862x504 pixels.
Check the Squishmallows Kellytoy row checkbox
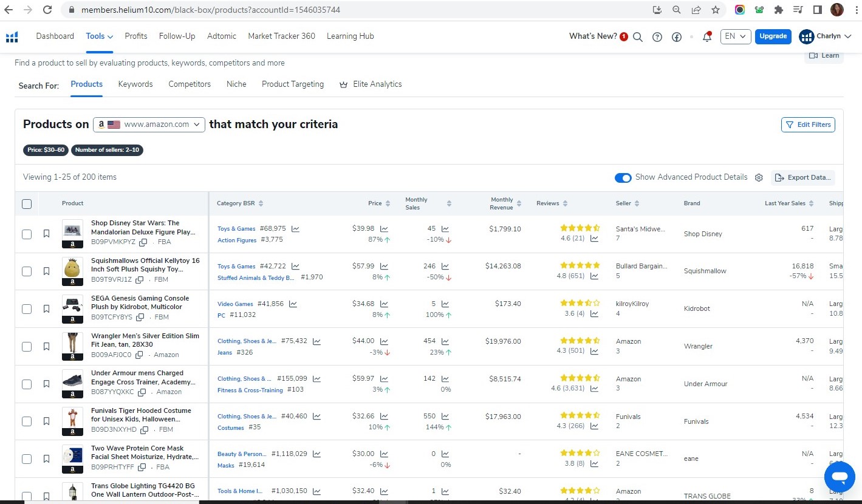point(27,271)
